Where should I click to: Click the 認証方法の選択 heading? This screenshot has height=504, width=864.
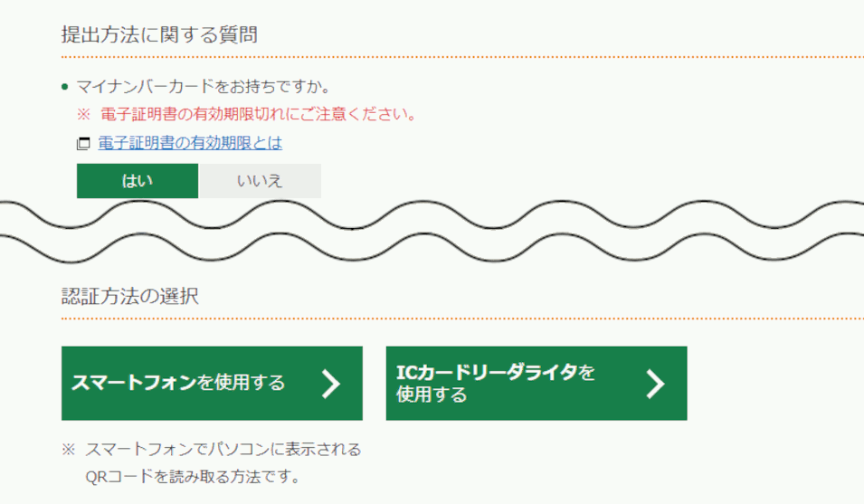[x=130, y=296]
